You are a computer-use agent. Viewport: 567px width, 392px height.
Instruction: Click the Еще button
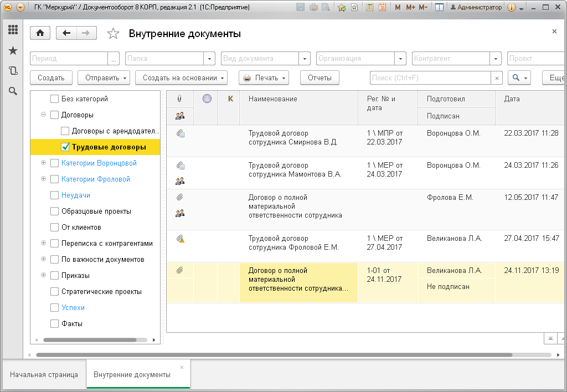click(554, 78)
